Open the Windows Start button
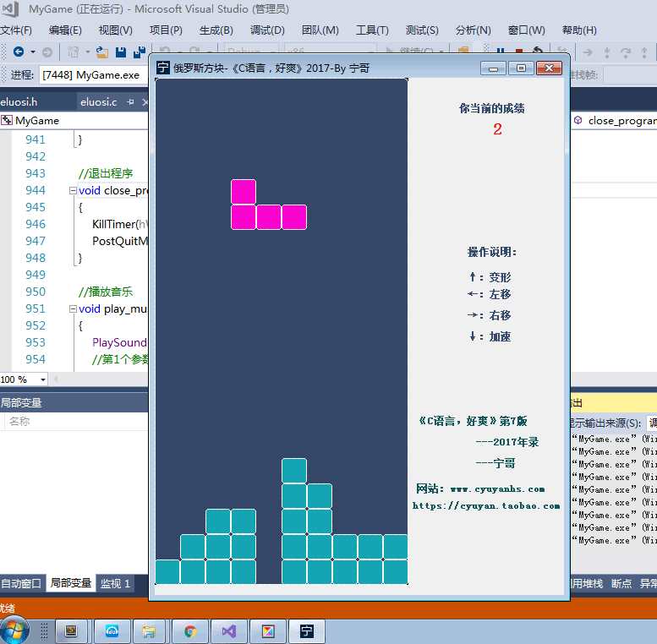This screenshot has width=657, height=644. point(14,631)
